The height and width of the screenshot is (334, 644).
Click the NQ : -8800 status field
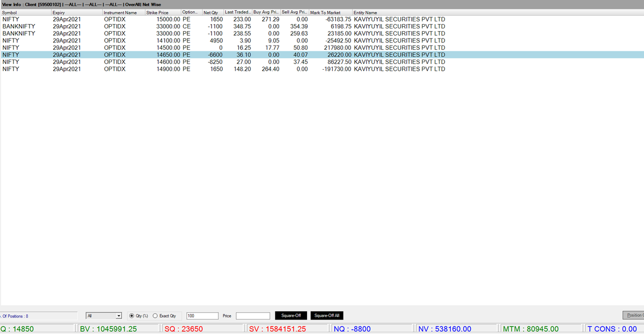[x=373, y=329]
